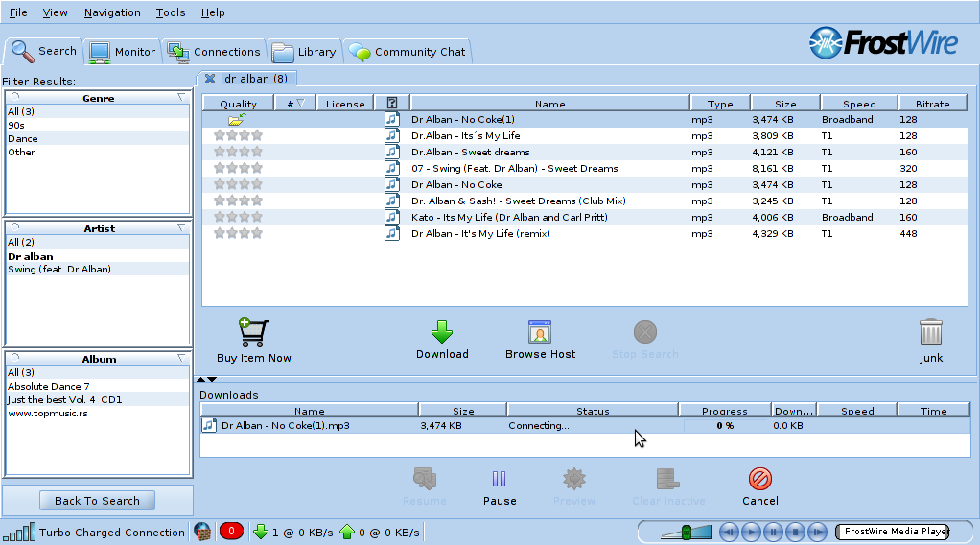
Task: Filter album by www.topmusic.rs
Action: pyautogui.click(x=97, y=413)
